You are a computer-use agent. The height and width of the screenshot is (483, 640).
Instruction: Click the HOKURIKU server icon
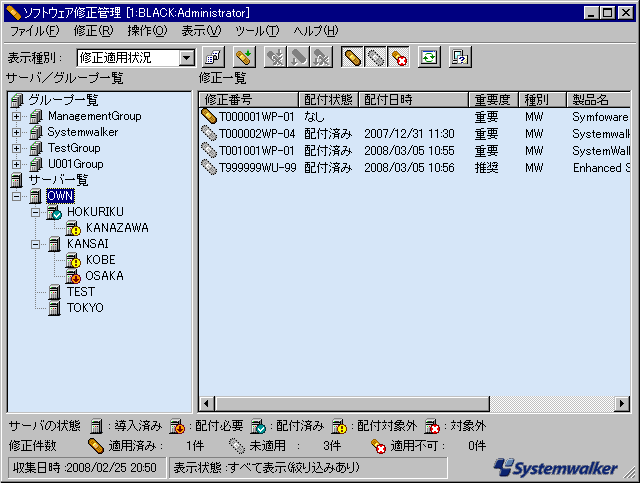pos(54,212)
